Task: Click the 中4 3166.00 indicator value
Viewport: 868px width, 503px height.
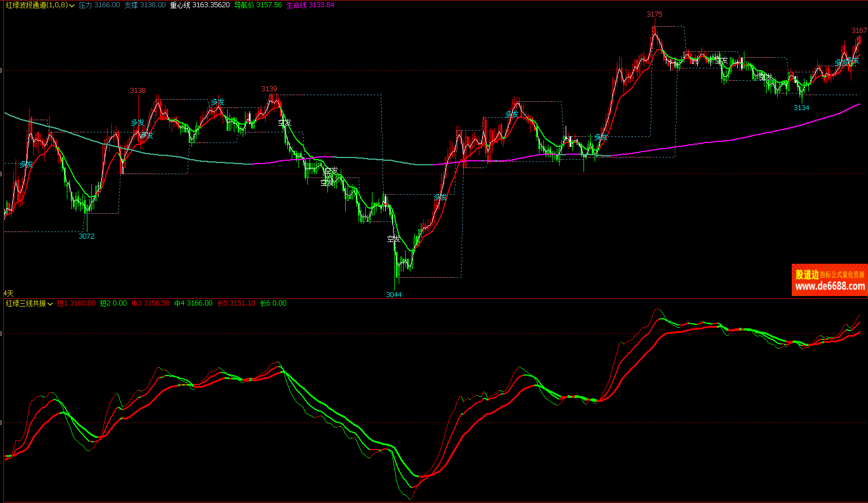Action: pos(193,303)
